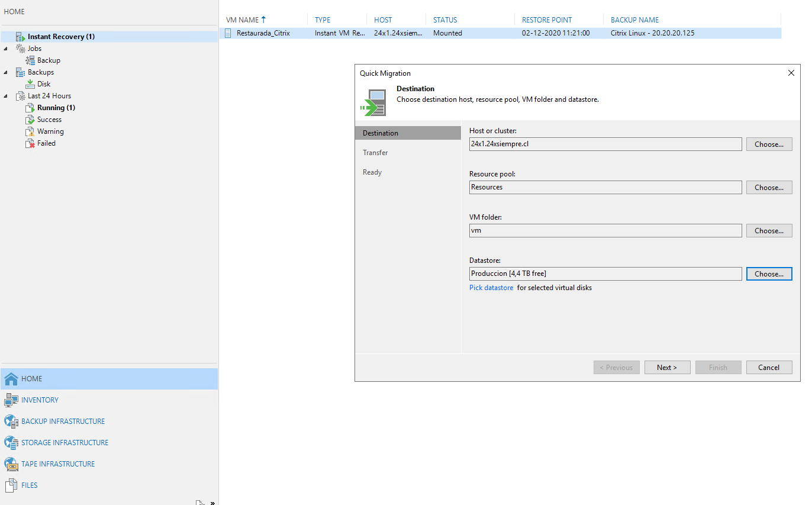Viewport: 812px width, 505px height.
Task: Click the Restaurada_Citrix VM icon
Action: point(227,33)
